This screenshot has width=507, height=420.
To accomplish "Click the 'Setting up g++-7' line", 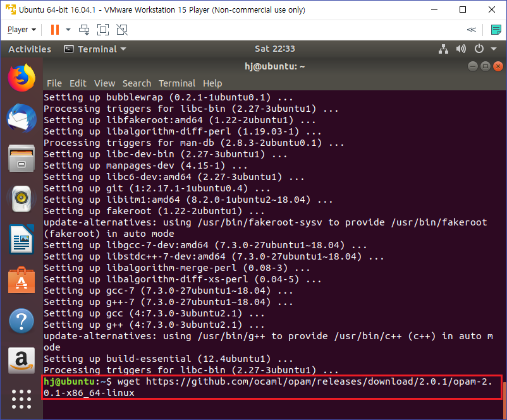I will (x=168, y=302).
